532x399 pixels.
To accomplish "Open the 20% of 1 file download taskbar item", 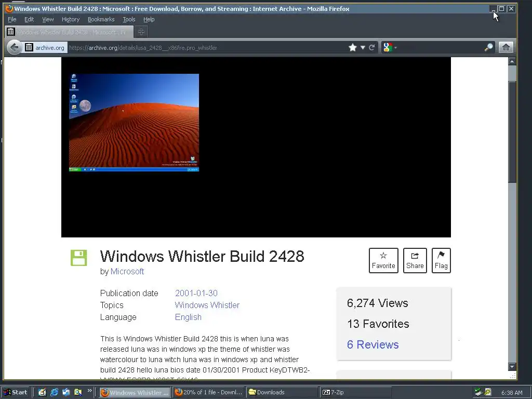I will tap(208, 392).
